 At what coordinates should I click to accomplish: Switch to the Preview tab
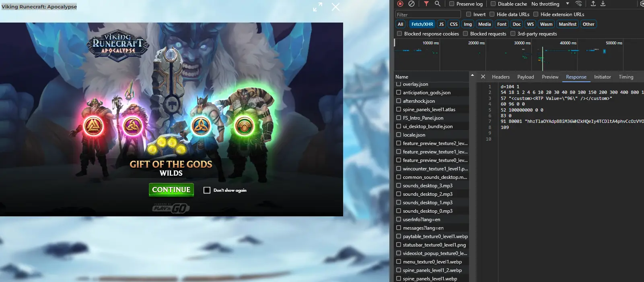pyautogui.click(x=550, y=77)
